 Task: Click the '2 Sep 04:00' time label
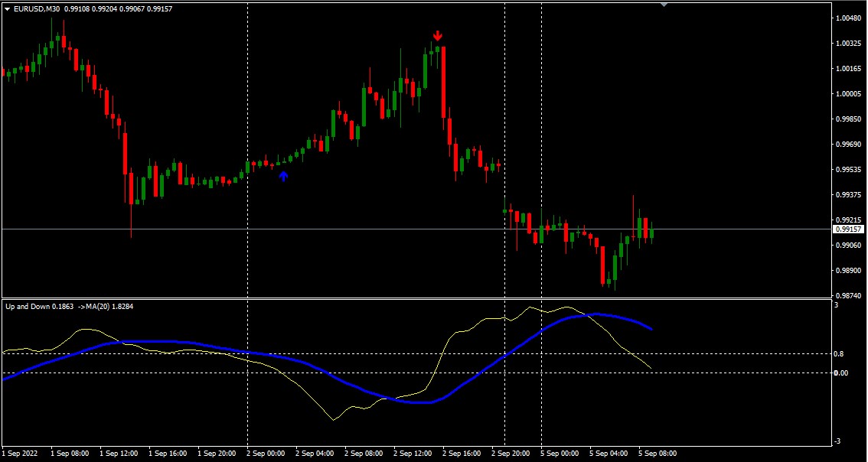click(315, 454)
